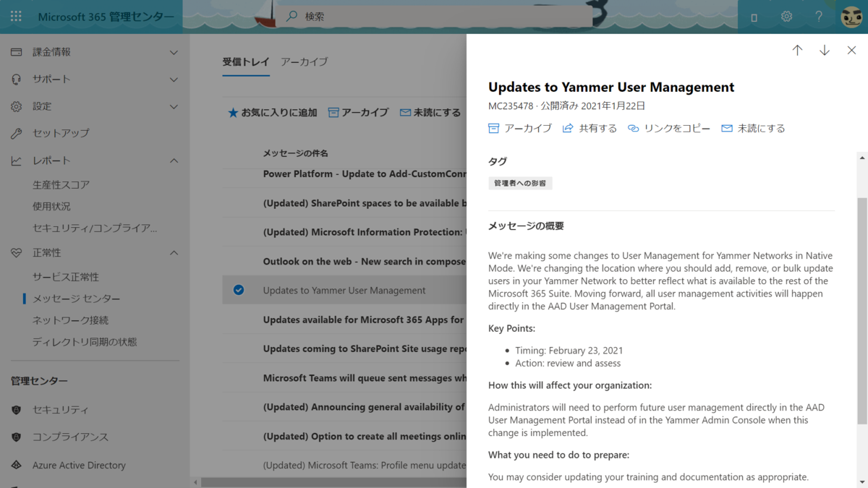
Task: Close the message detail panel
Action: coord(851,50)
